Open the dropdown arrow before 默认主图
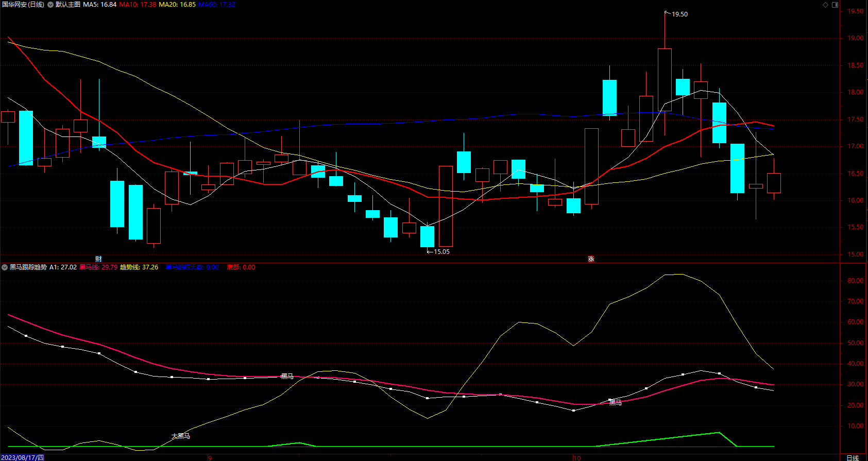Screen dimensions: 868x461 [50, 5]
